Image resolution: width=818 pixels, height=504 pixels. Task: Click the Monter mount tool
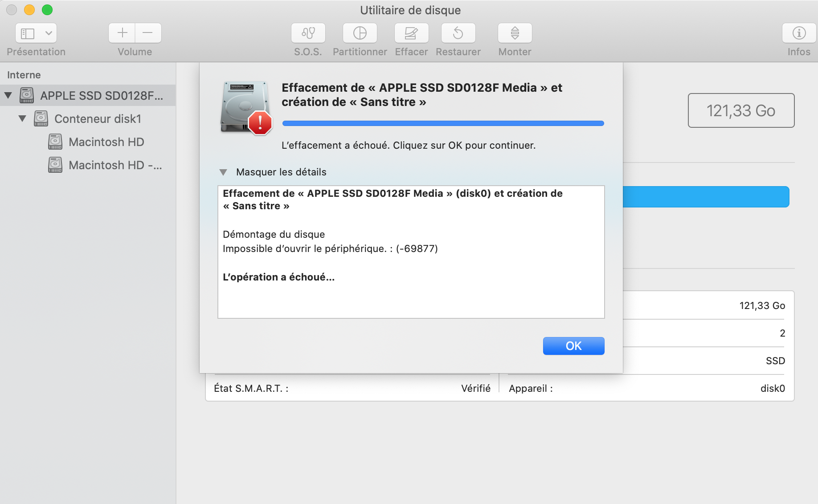[515, 33]
